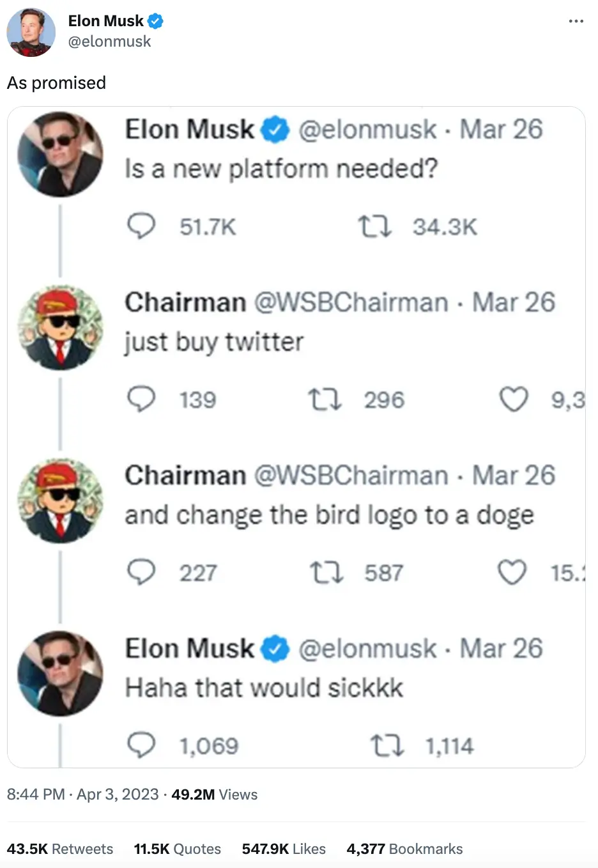This screenshot has height=868, width=598.
Task: Like the "just buy twitter" tweet
Action: [x=513, y=399]
